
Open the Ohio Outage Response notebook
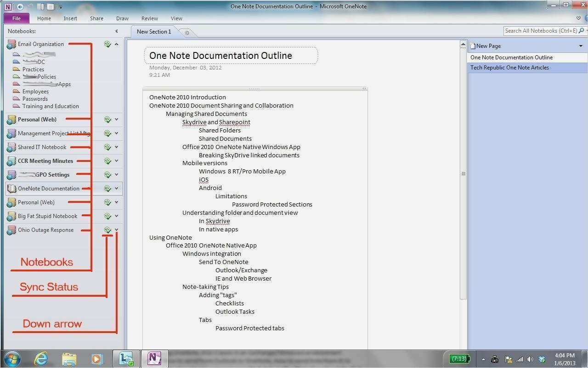tap(45, 230)
